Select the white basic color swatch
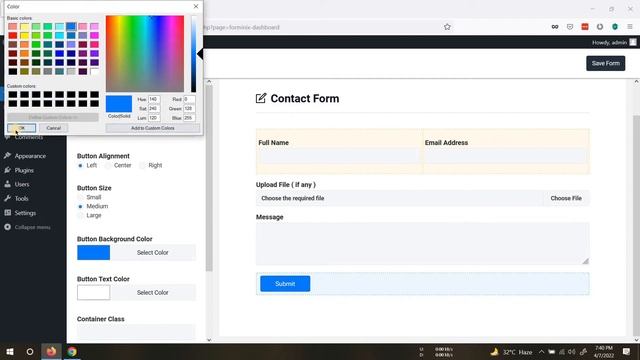Screen dimensions: 640x360 (x=94, y=71)
